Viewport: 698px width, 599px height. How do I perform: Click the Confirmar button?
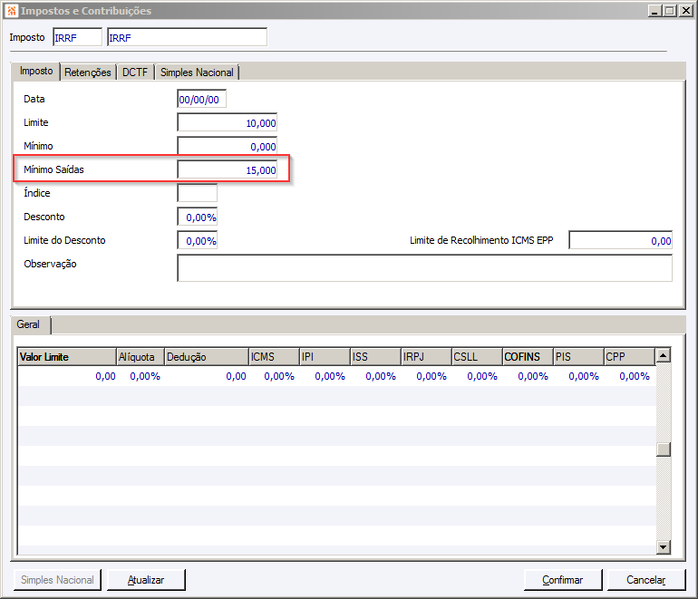[563, 580]
